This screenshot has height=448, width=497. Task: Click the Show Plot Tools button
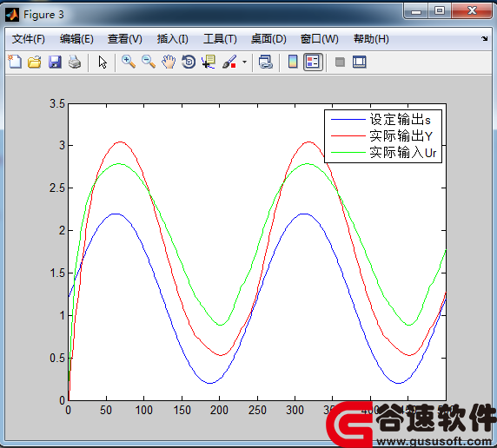click(360, 62)
